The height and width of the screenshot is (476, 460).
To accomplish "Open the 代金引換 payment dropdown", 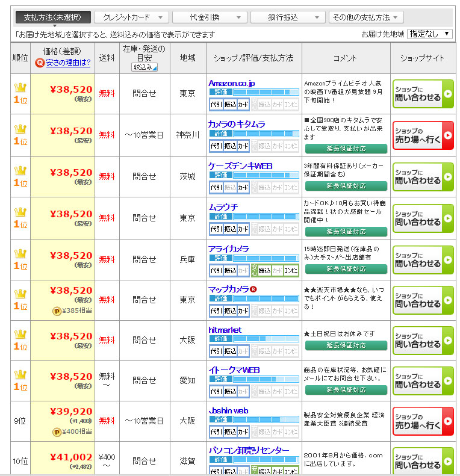I will tap(210, 17).
